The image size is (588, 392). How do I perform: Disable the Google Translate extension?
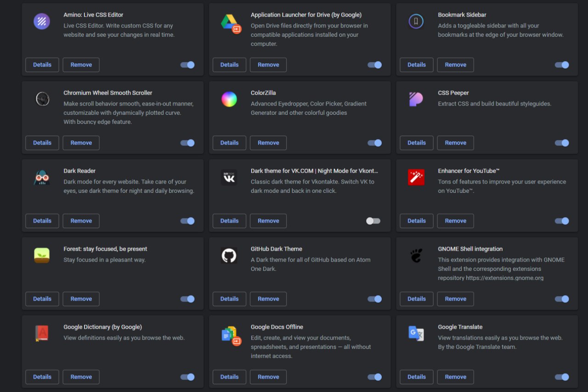pos(562,377)
